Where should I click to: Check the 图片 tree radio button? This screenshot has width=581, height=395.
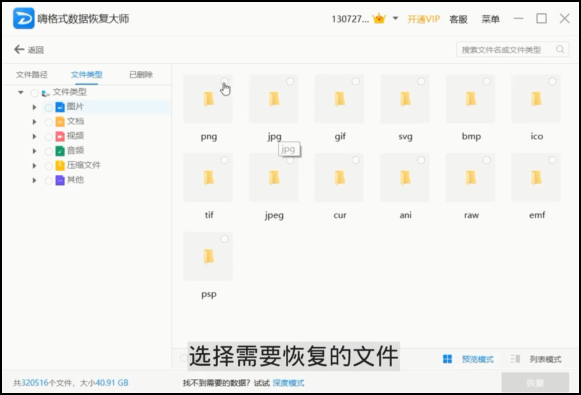coord(48,107)
